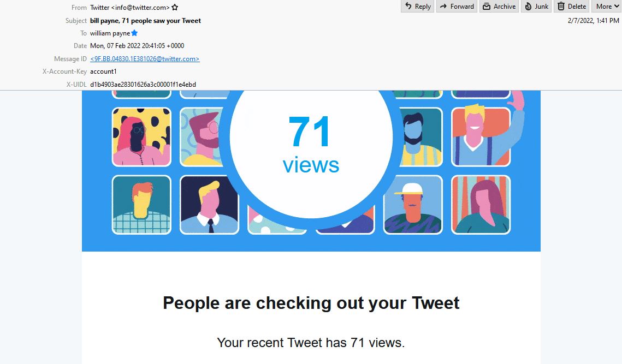Open the More actions dropdown
The width and height of the screenshot is (622, 364).
[x=606, y=7]
